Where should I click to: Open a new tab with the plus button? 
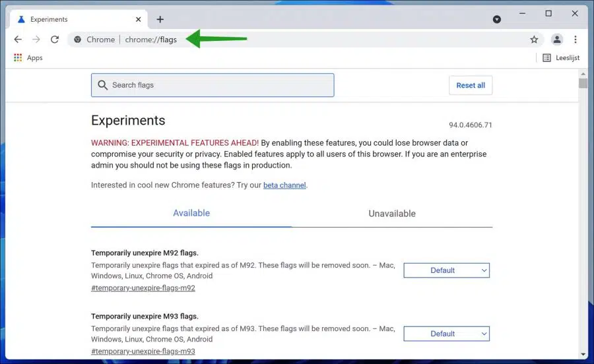(160, 19)
